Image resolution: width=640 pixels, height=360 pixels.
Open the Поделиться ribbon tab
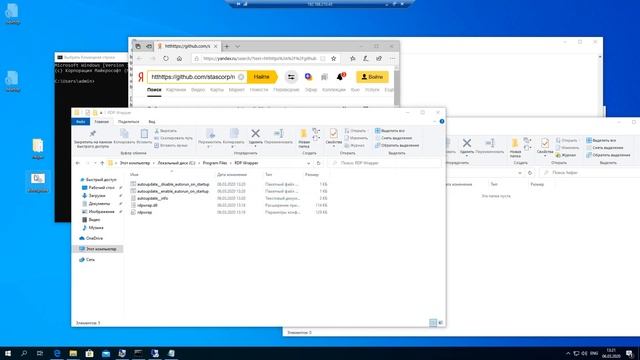[x=129, y=122]
